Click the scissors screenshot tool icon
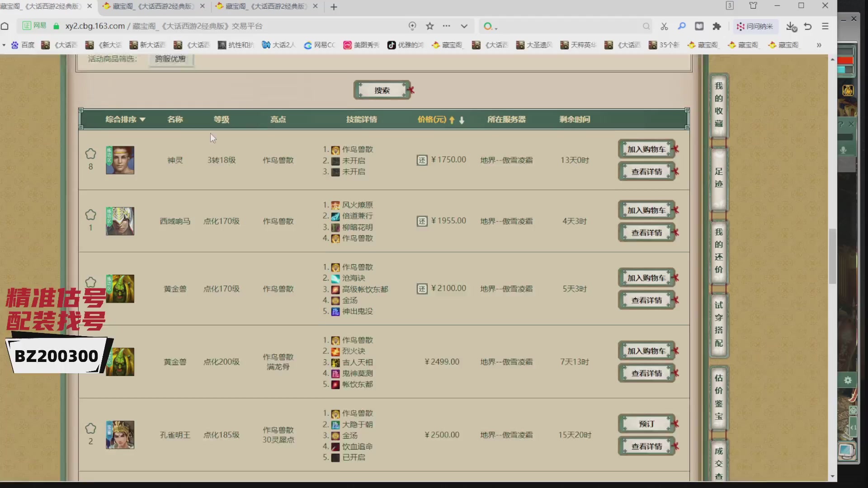Image resolution: width=868 pixels, height=488 pixels. tap(664, 26)
